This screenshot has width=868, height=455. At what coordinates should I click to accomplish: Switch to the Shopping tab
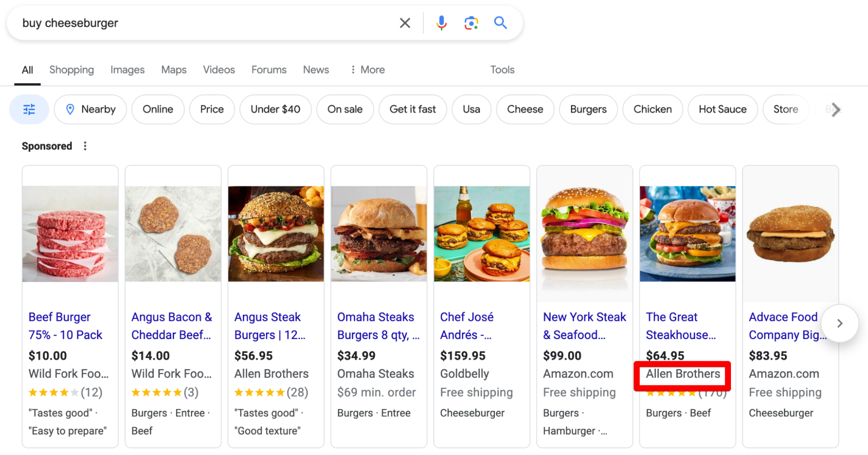coord(71,69)
